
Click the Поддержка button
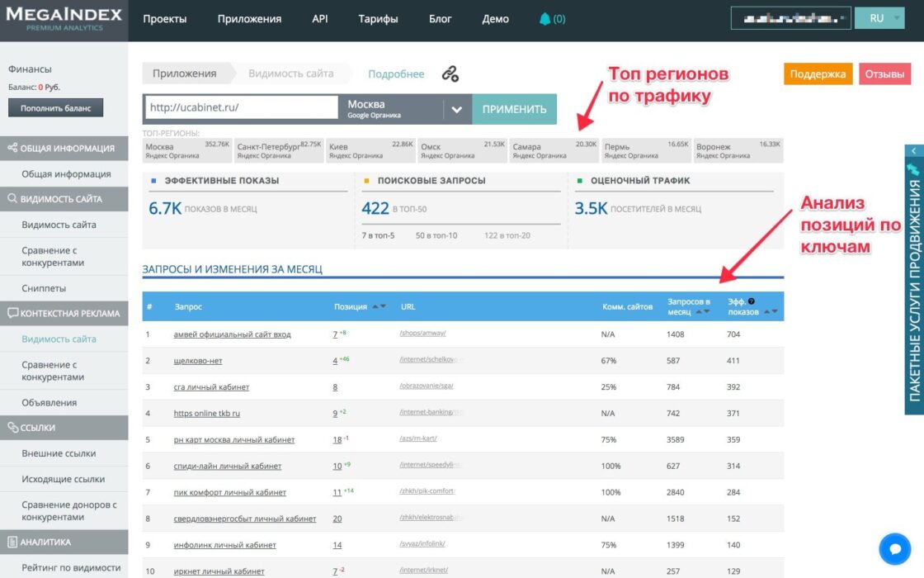[818, 73]
